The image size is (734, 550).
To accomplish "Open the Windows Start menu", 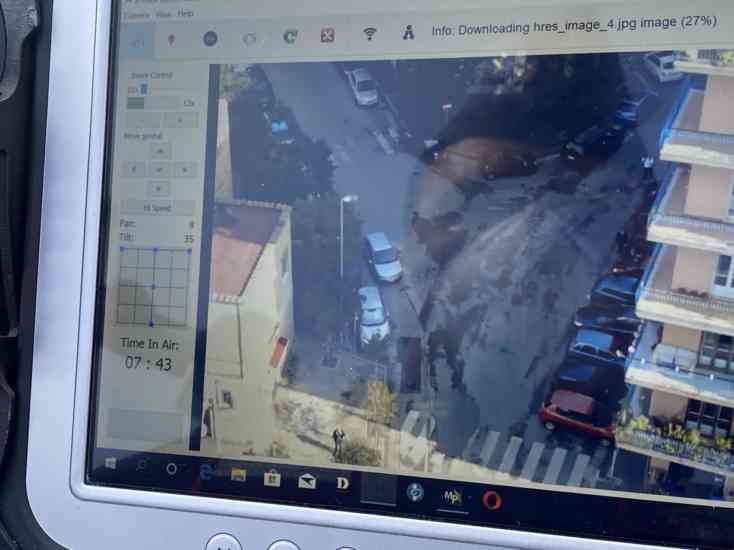I will (x=110, y=463).
